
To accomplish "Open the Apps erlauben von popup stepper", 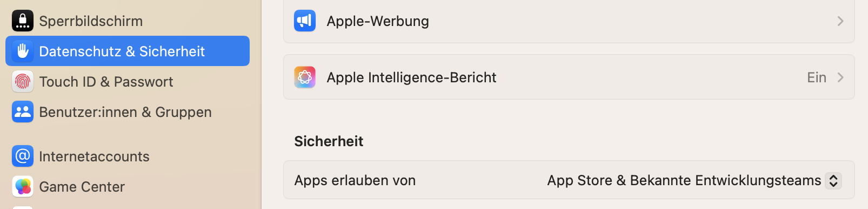I will [833, 180].
